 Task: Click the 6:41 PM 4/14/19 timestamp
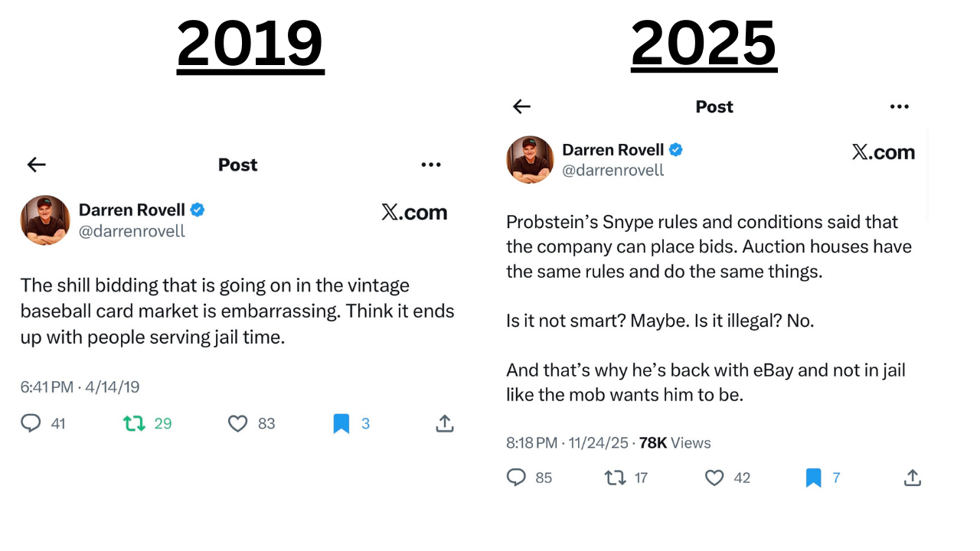(x=80, y=387)
